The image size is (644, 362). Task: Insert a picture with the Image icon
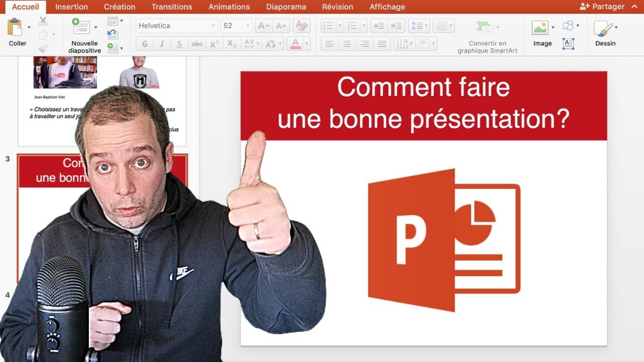540,27
